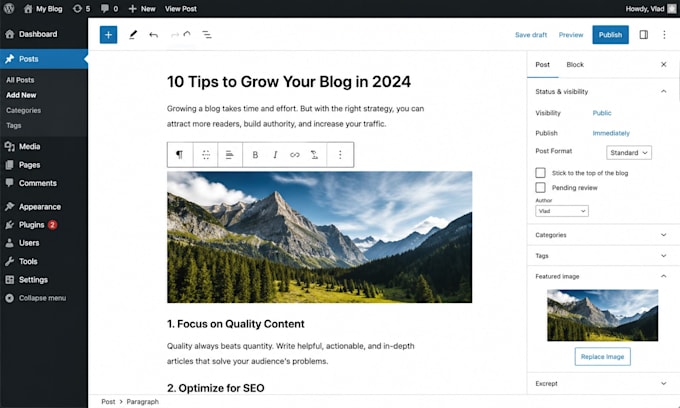Expand the Excerpt panel
The width and height of the screenshot is (680, 408).
601,383
